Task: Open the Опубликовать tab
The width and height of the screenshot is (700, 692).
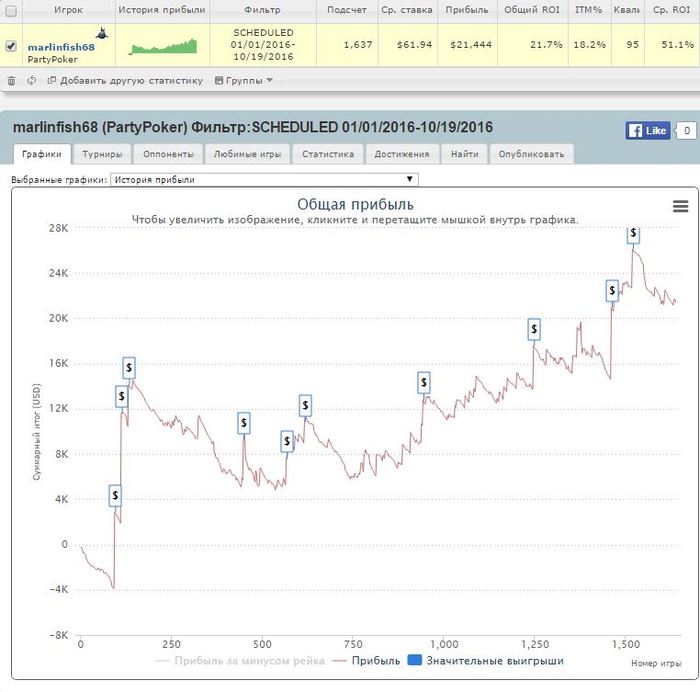Action: pyautogui.click(x=531, y=154)
